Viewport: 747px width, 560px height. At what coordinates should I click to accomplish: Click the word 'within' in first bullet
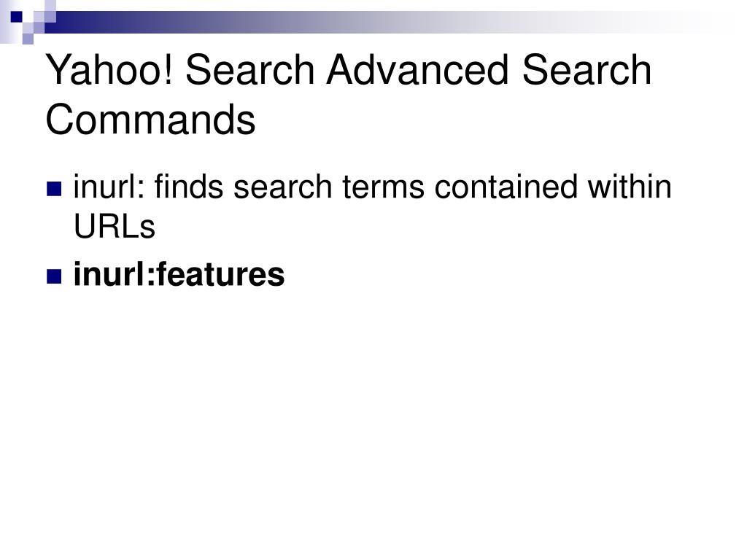click(630, 186)
